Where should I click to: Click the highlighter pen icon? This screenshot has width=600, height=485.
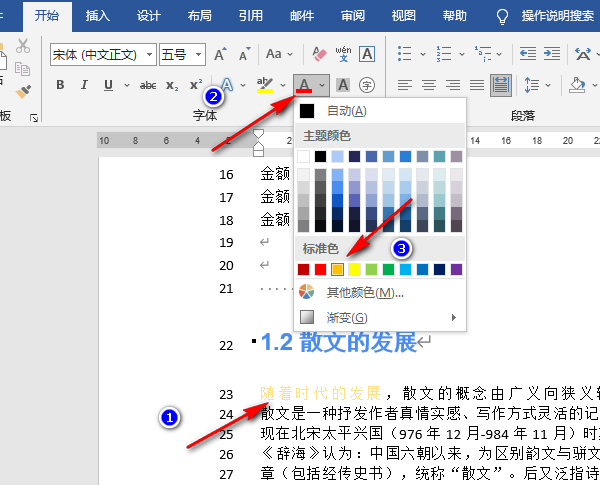(x=265, y=85)
